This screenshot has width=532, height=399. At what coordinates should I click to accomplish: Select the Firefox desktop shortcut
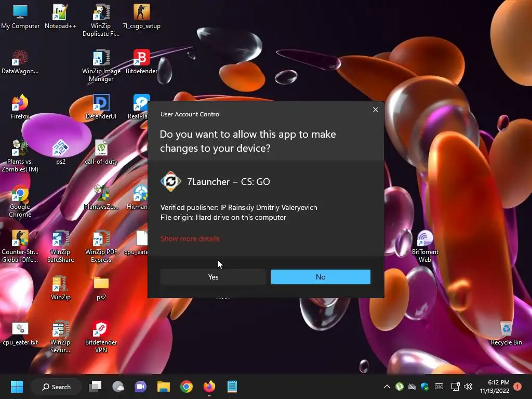pyautogui.click(x=20, y=107)
